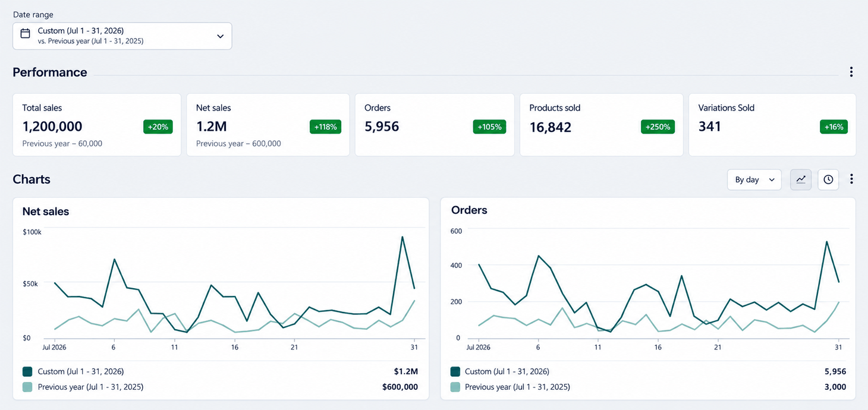Select the Orders performance card
This screenshot has width=868, height=410.
point(435,125)
